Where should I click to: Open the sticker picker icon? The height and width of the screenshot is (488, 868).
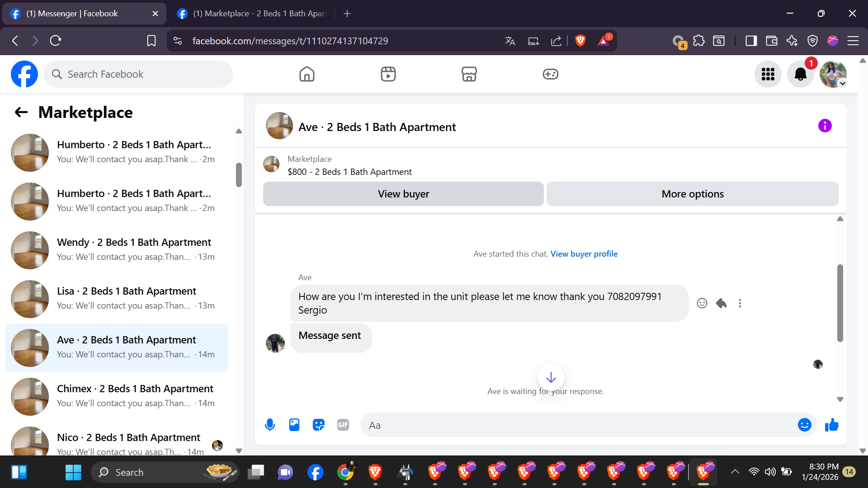pyautogui.click(x=319, y=425)
